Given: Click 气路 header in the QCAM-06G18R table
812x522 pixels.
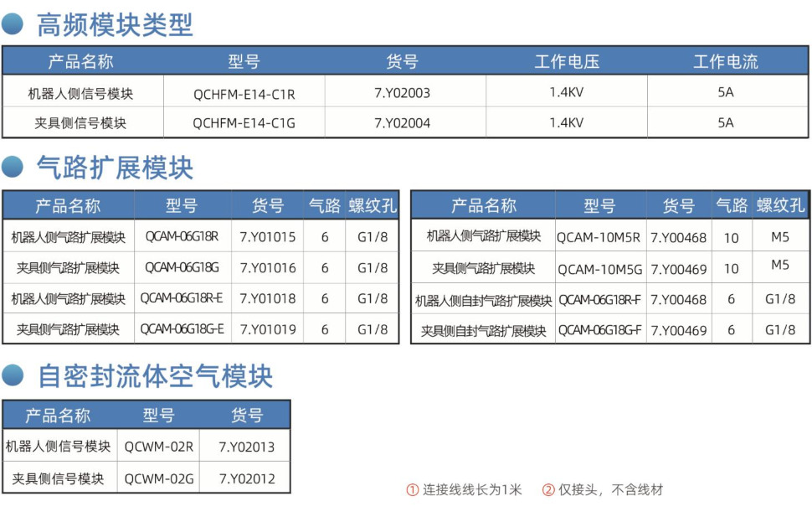Looking at the screenshot, I should coord(325,206).
